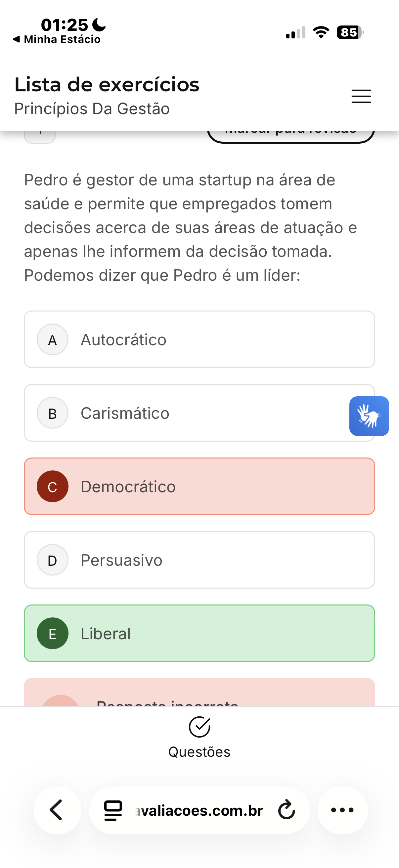The width and height of the screenshot is (399, 868).
Task: Open the browser three-dots menu
Action: (x=342, y=810)
